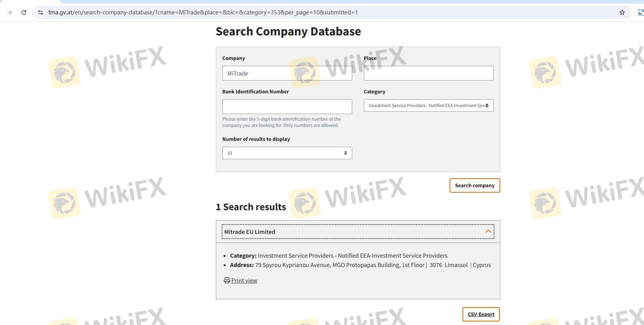
Task: Click the 'Search Company Database' heading
Action: pos(288,32)
